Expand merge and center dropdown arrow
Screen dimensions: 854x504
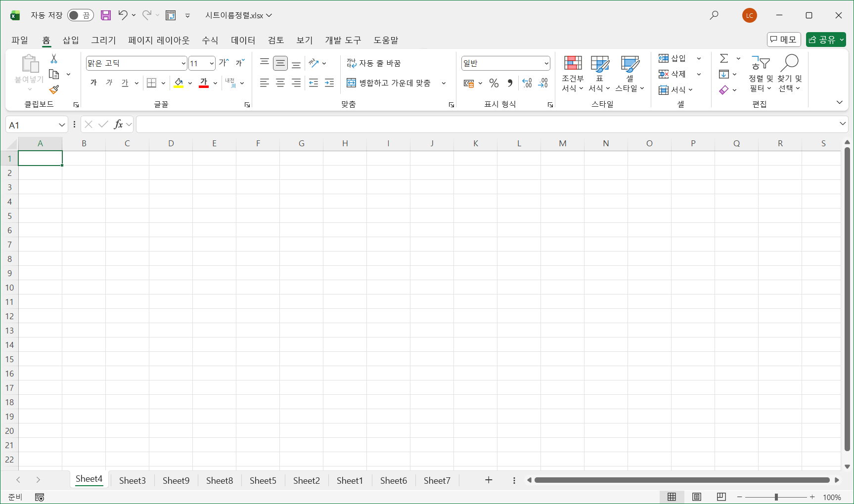(444, 83)
